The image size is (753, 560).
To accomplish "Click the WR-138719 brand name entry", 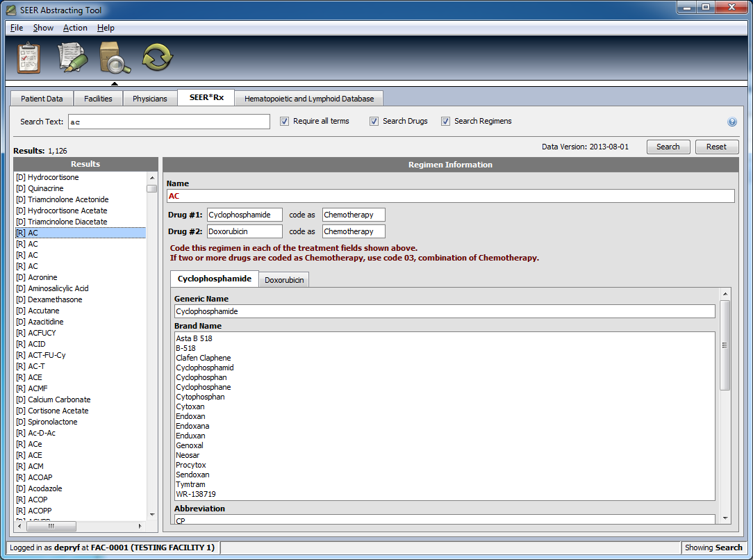I will point(196,494).
